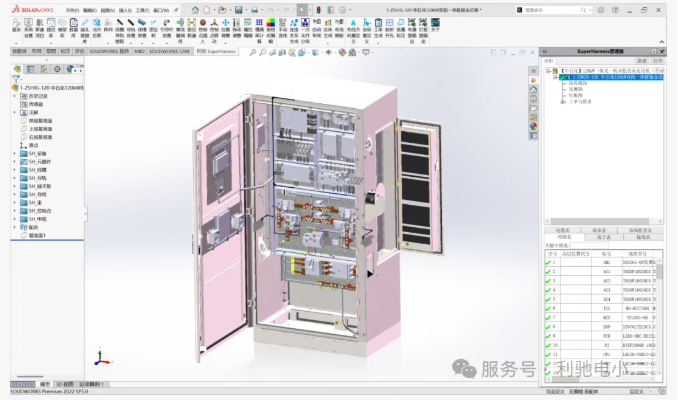678x400 pixels.
Task: Rebuild the model with the traffic light icon
Action: coord(319,10)
